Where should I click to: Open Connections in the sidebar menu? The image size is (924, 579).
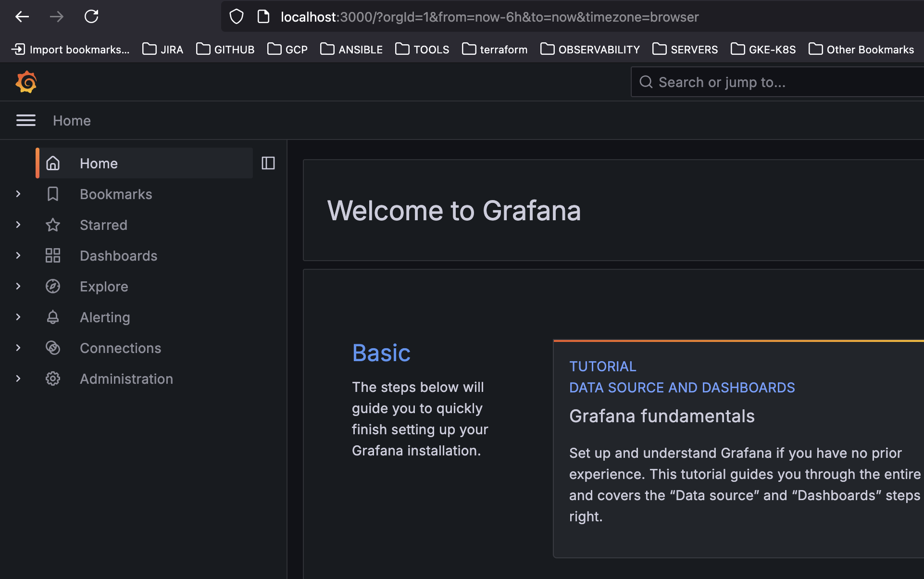pos(120,348)
